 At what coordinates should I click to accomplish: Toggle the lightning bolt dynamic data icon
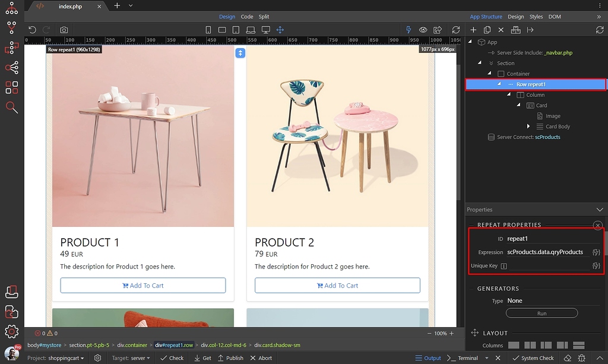point(408,30)
